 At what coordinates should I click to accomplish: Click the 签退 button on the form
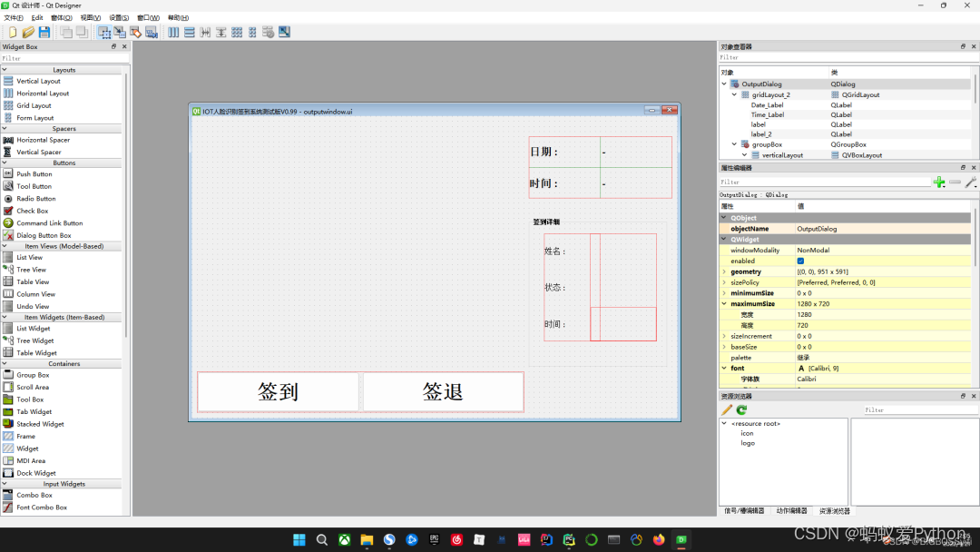[x=443, y=392]
